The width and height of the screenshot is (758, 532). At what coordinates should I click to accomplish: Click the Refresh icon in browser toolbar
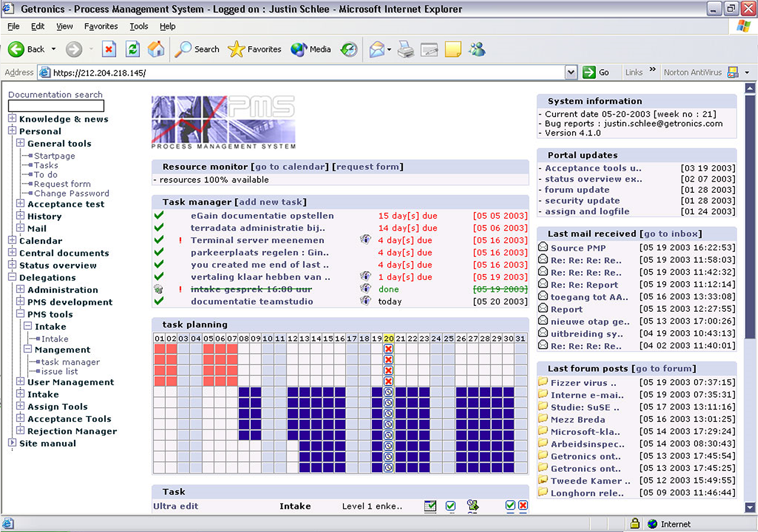tap(133, 49)
